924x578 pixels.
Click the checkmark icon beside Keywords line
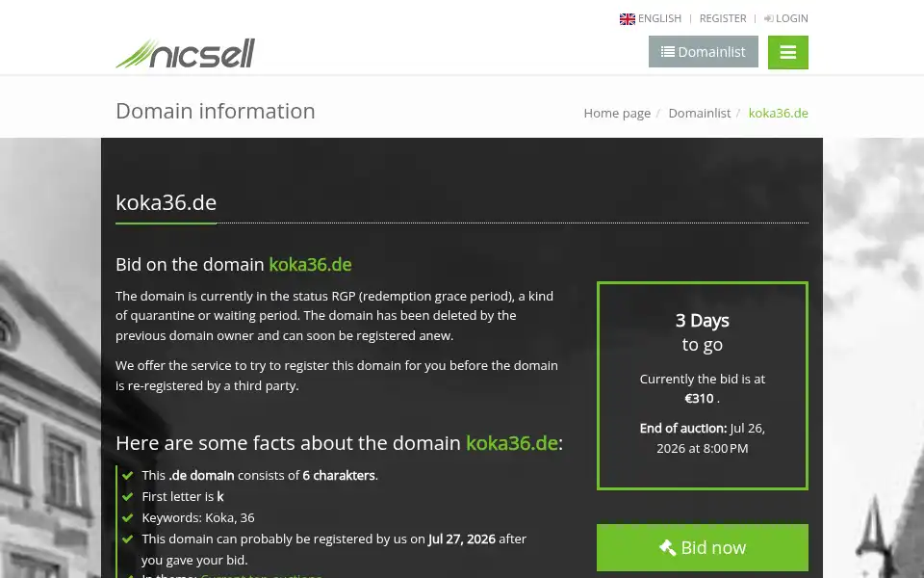click(x=127, y=518)
